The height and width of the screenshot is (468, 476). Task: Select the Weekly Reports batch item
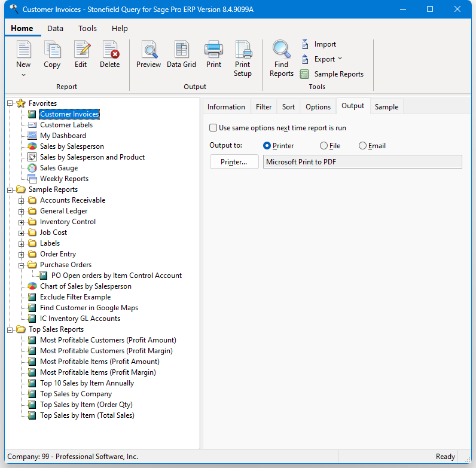point(64,179)
